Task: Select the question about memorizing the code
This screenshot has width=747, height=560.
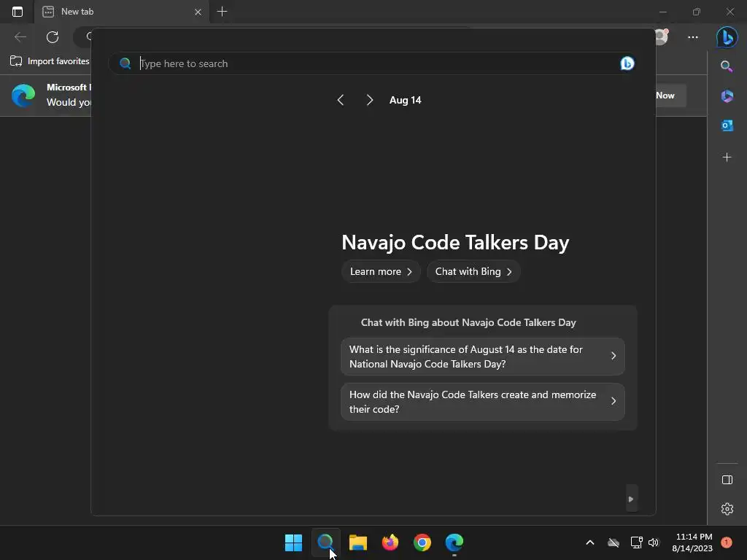Action: pos(483,402)
